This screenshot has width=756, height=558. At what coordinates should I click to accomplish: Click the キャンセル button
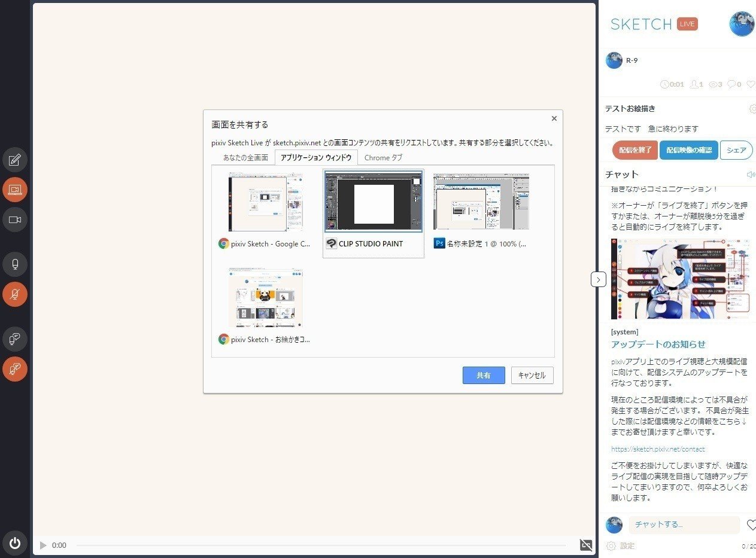[x=532, y=375]
